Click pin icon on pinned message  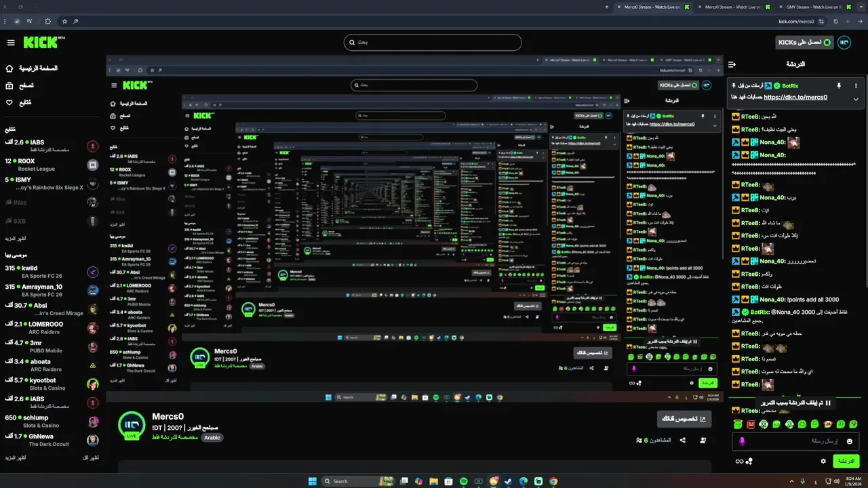(839, 86)
